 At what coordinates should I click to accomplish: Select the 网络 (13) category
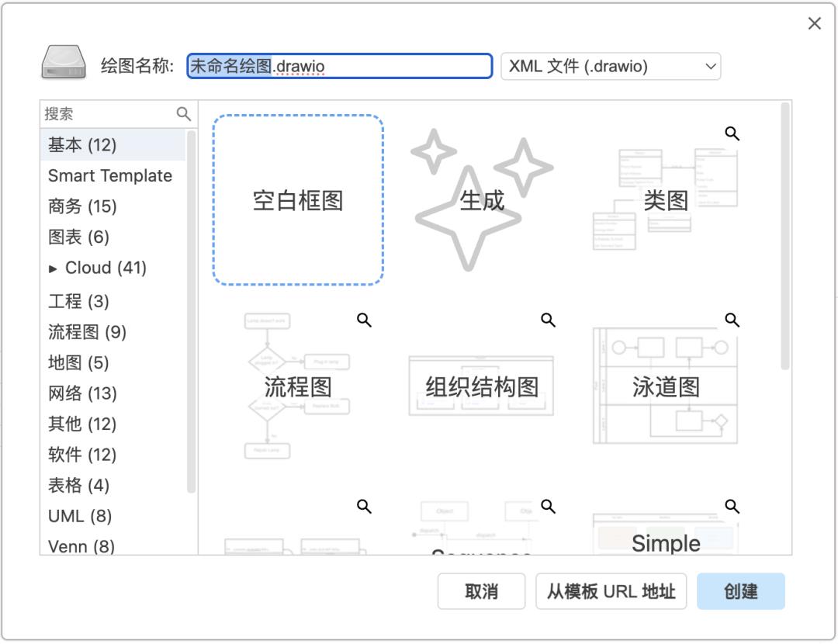tap(113, 393)
